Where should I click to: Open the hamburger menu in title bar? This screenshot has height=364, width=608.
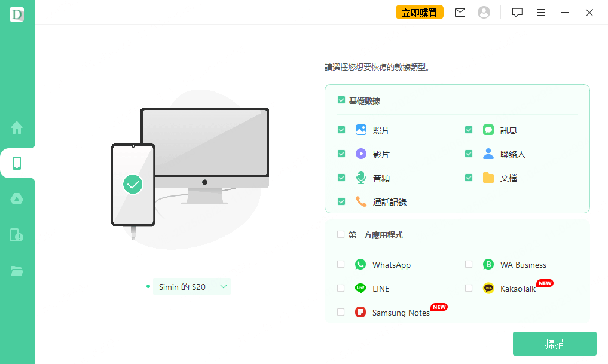(x=541, y=13)
